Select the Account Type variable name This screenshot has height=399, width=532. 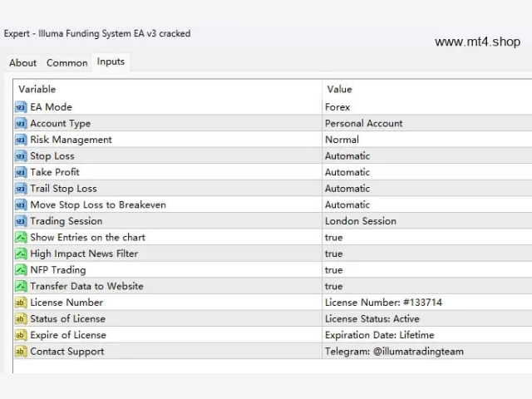pos(61,124)
